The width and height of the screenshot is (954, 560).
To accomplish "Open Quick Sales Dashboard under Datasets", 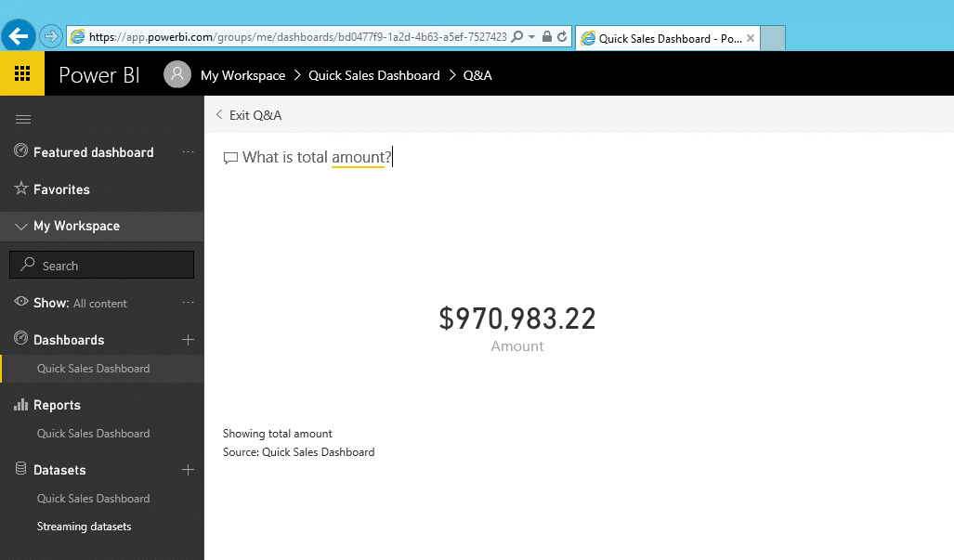I will [x=93, y=499].
